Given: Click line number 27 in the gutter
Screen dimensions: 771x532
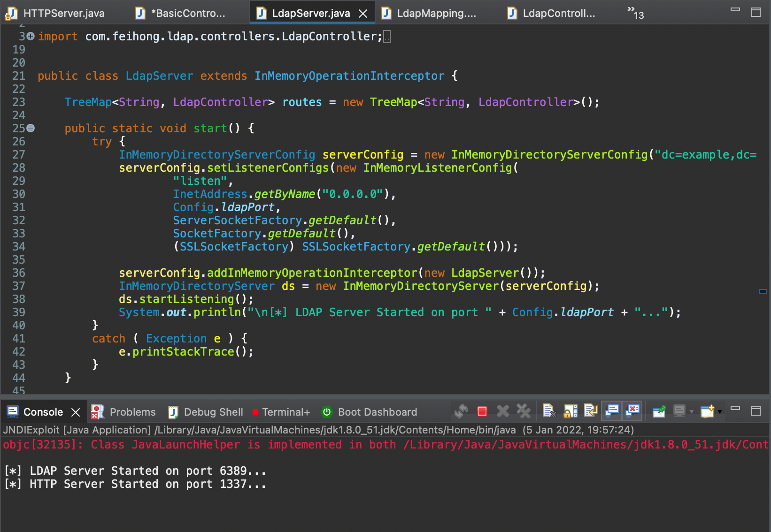Looking at the screenshot, I should tap(19, 155).
